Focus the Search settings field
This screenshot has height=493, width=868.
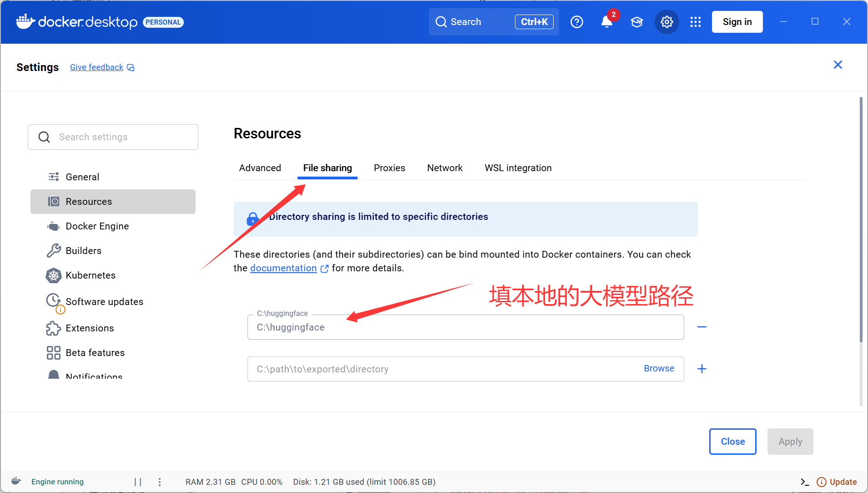[113, 137]
